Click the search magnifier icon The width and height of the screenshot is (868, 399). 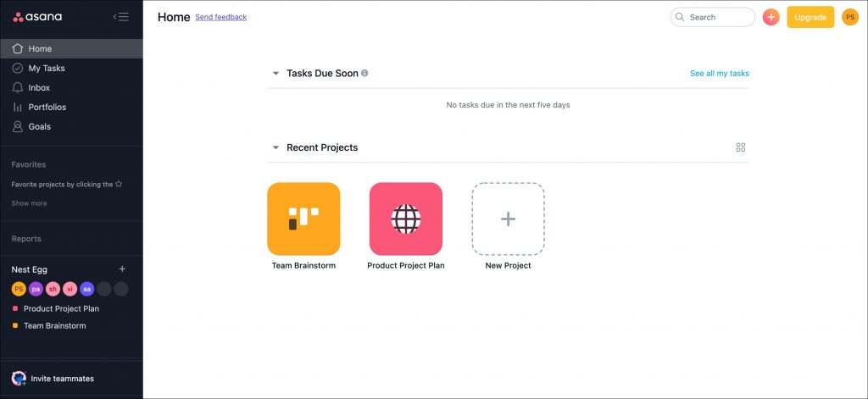pos(680,17)
